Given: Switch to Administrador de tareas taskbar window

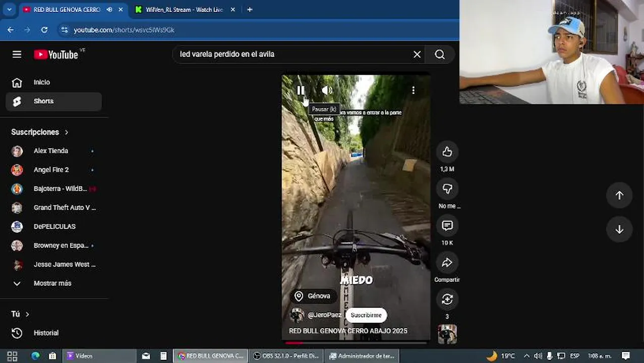Looking at the screenshot, I should (x=362, y=356).
